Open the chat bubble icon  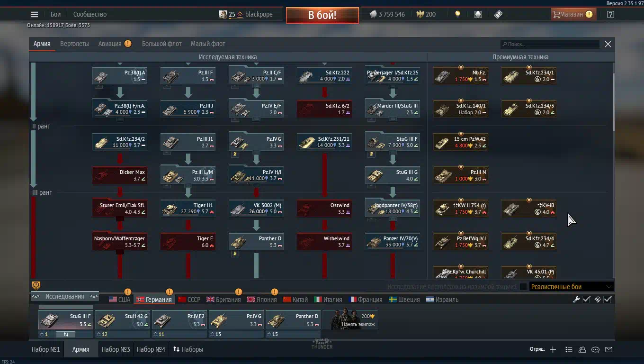[596, 349]
